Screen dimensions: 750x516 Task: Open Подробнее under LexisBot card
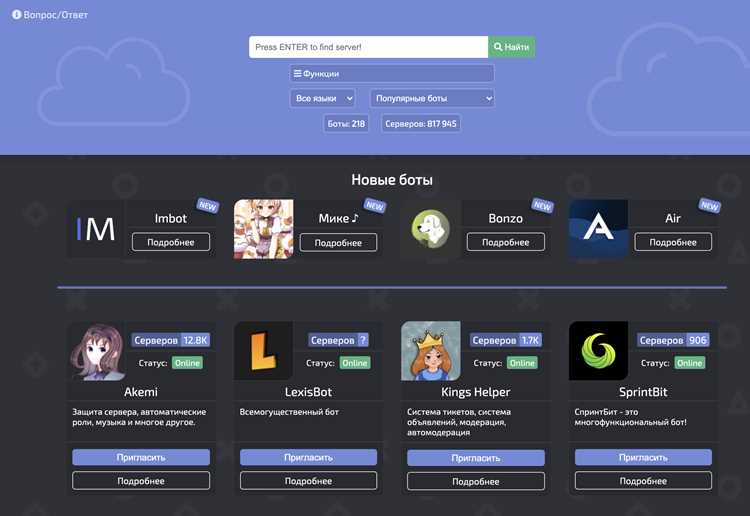309,481
